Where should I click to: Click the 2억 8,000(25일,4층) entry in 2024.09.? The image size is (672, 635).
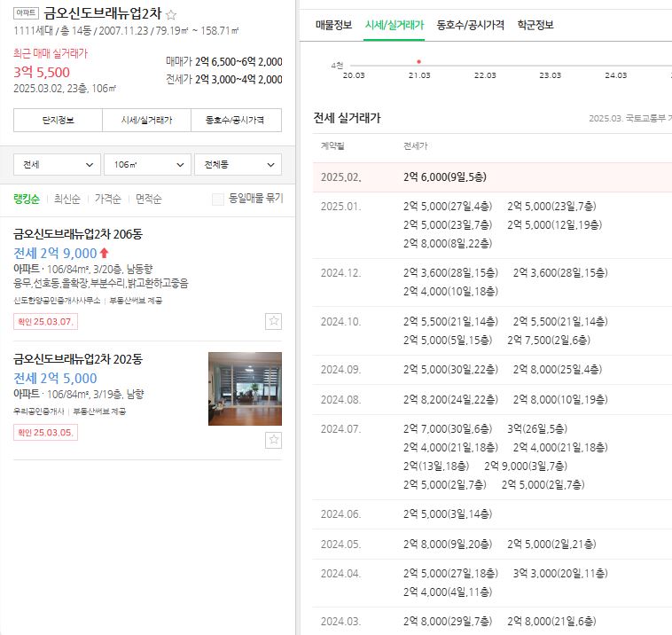click(557, 370)
